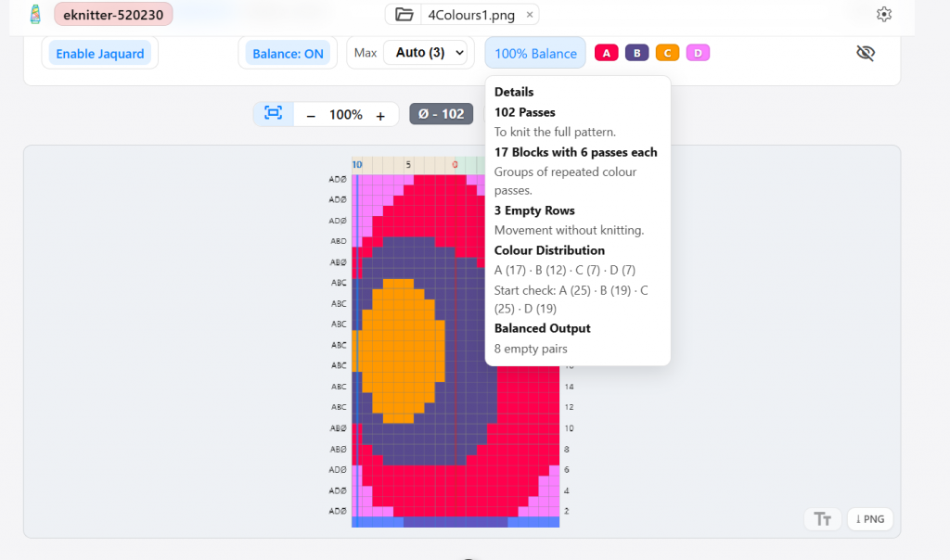Select orange colour swatch C

[x=667, y=53]
